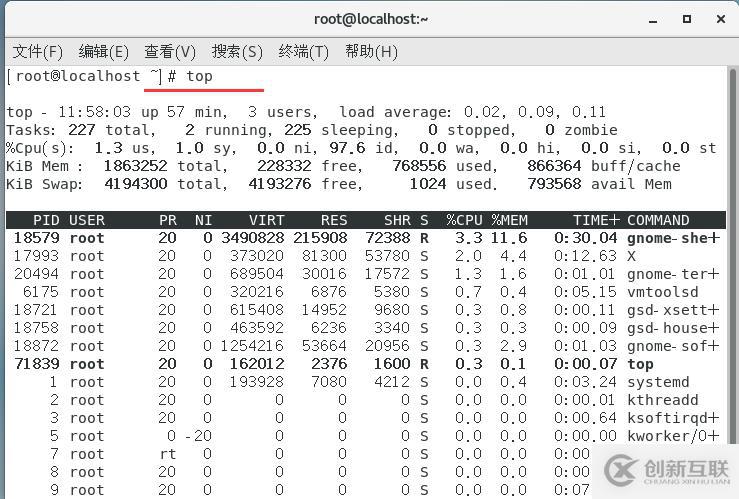This screenshot has height=499, width=739.
Task: Click the TIME+ value 0:30.04
Action: (586, 238)
